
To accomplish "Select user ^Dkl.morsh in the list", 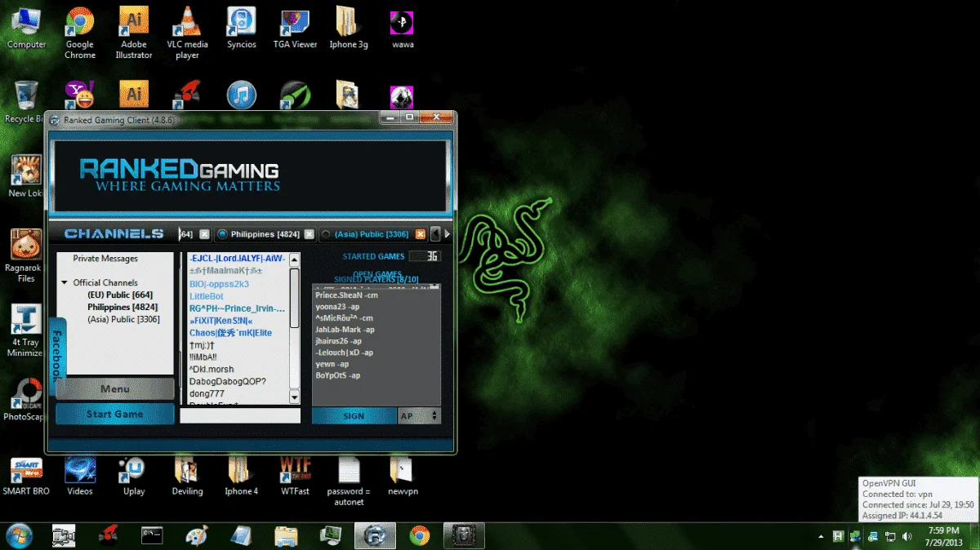I will 211,370.
